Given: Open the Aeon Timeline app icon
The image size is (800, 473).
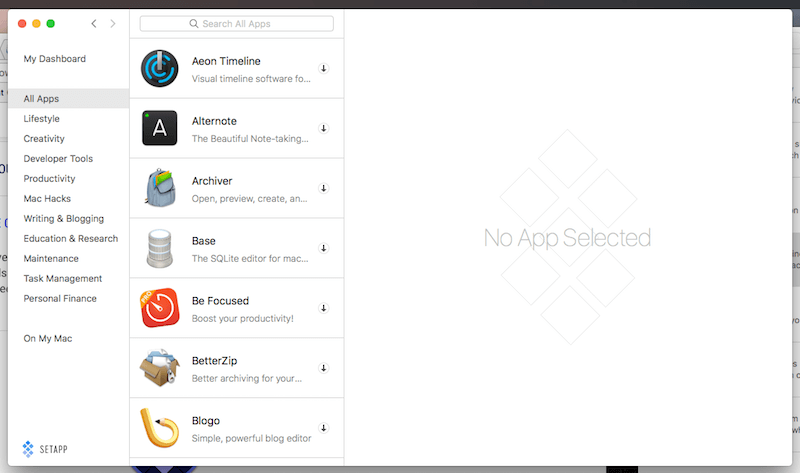Looking at the screenshot, I should (160, 68).
